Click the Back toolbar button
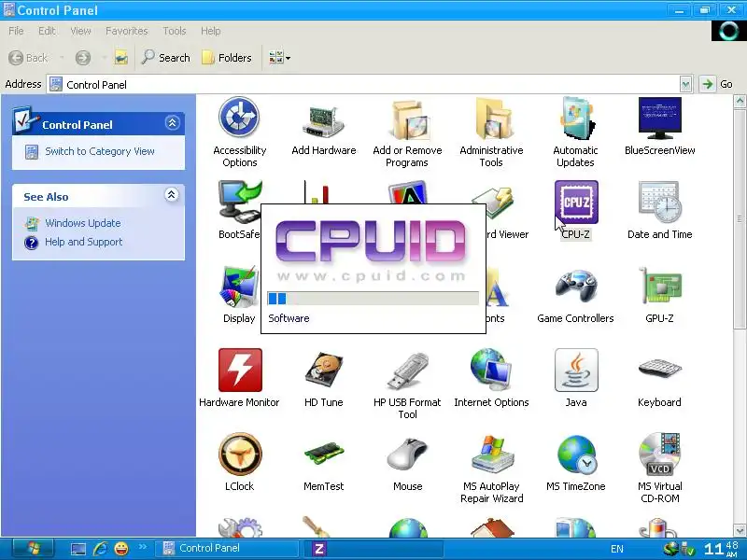 point(28,58)
